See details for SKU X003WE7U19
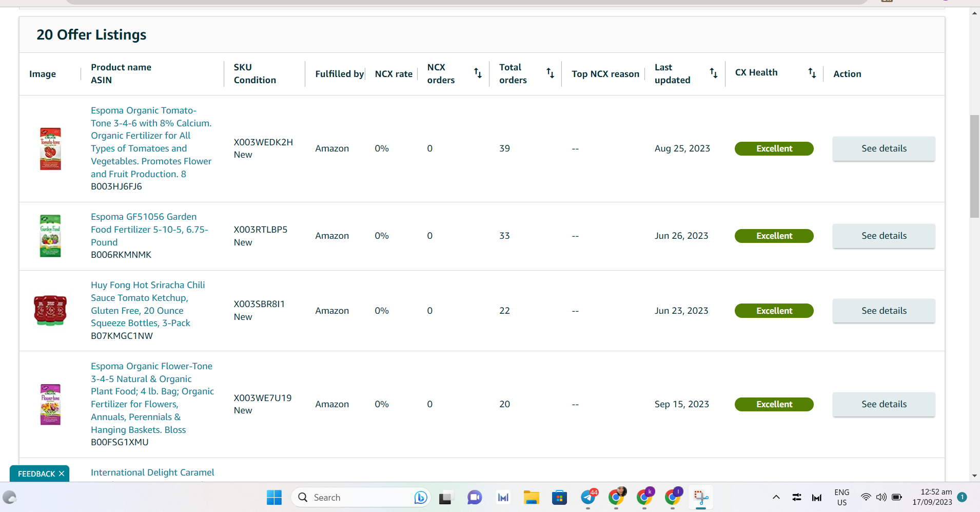Screen dimensions: 980x512 click(884, 404)
